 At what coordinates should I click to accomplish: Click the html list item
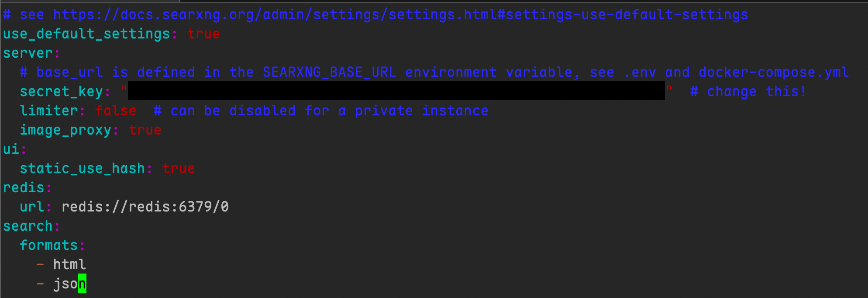(x=69, y=265)
